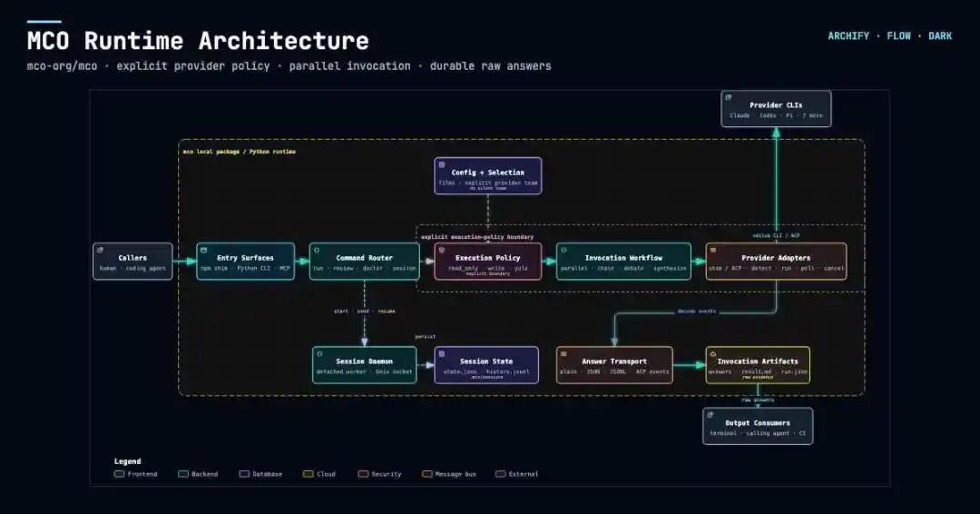
Task: Click the Entry Surfaces node icon
Action: pos(204,250)
